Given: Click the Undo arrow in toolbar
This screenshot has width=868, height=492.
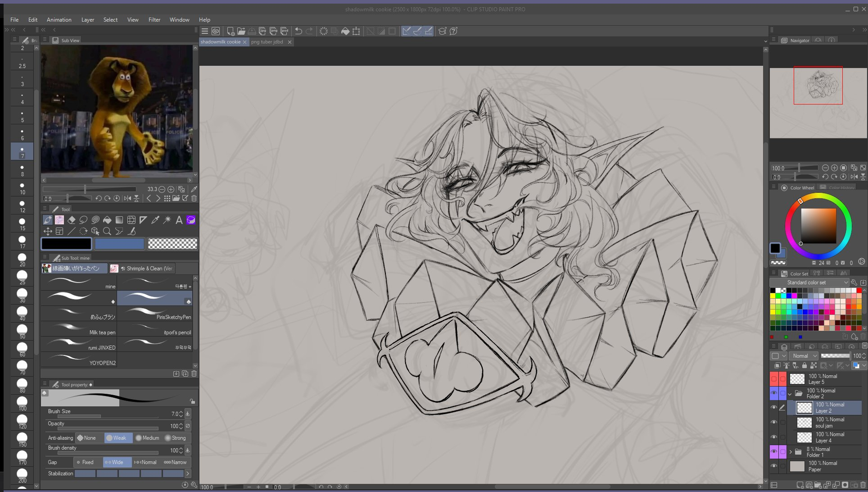Looking at the screenshot, I should [x=298, y=31].
